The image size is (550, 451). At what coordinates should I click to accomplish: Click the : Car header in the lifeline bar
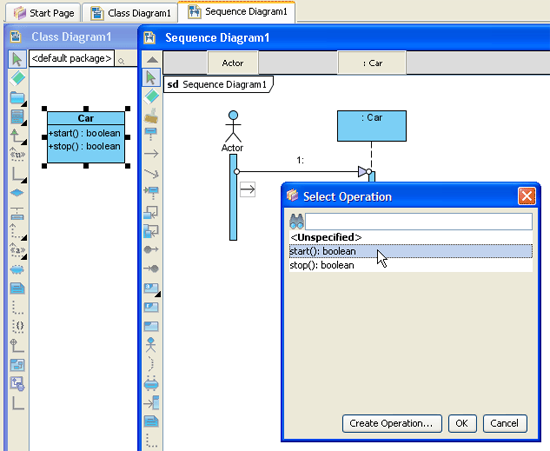point(372,63)
